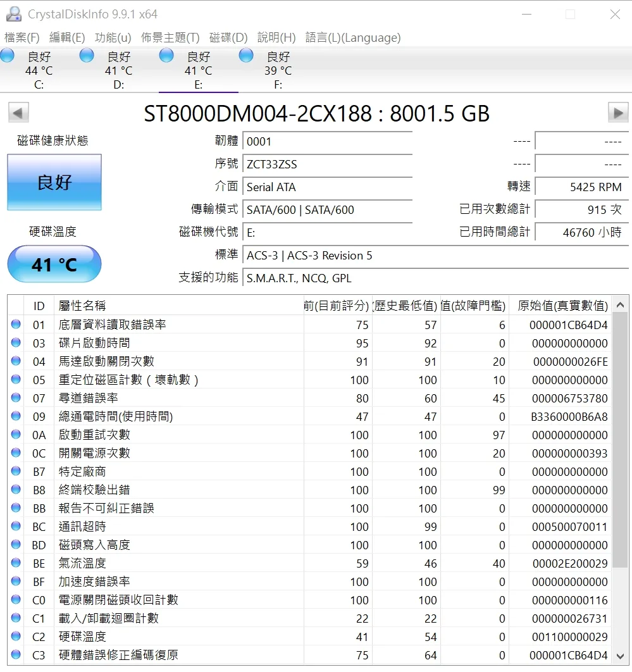Click the 歷史最低值 column header

[406, 306]
